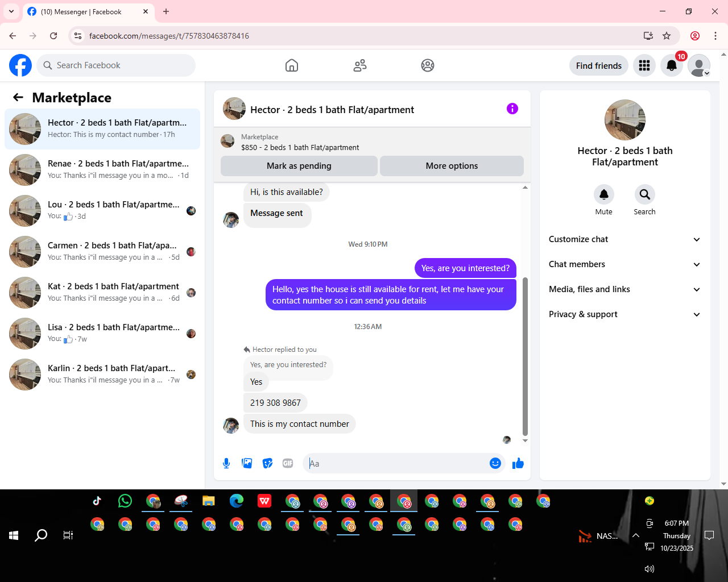Expand Customize chat section
Image resolution: width=728 pixels, height=582 pixels.
[x=624, y=239]
